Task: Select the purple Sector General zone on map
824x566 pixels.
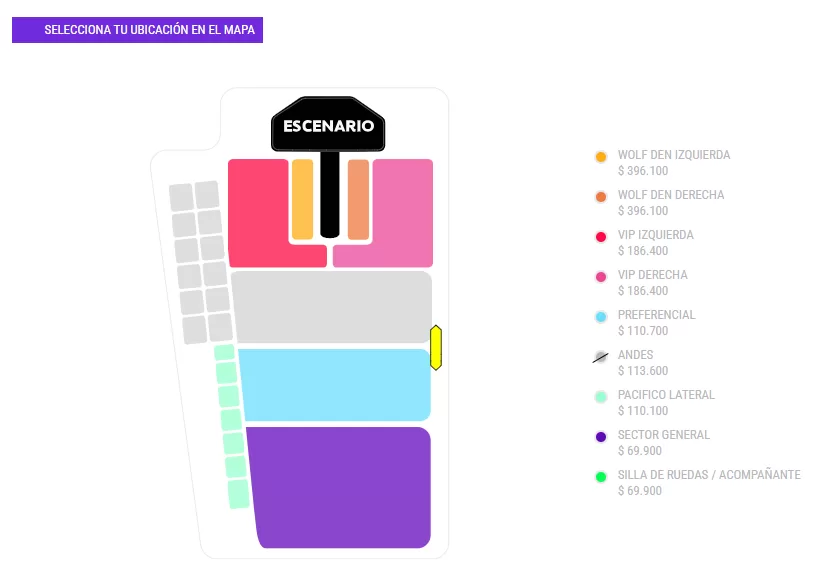Action: [x=340, y=487]
